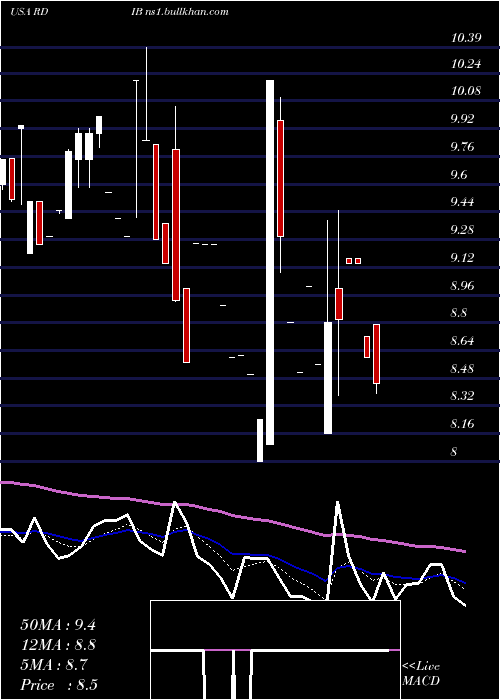The width and height of the screenshot is (500, 700).
Task: Click the pink 50MA line
Action: click(232, 515)
